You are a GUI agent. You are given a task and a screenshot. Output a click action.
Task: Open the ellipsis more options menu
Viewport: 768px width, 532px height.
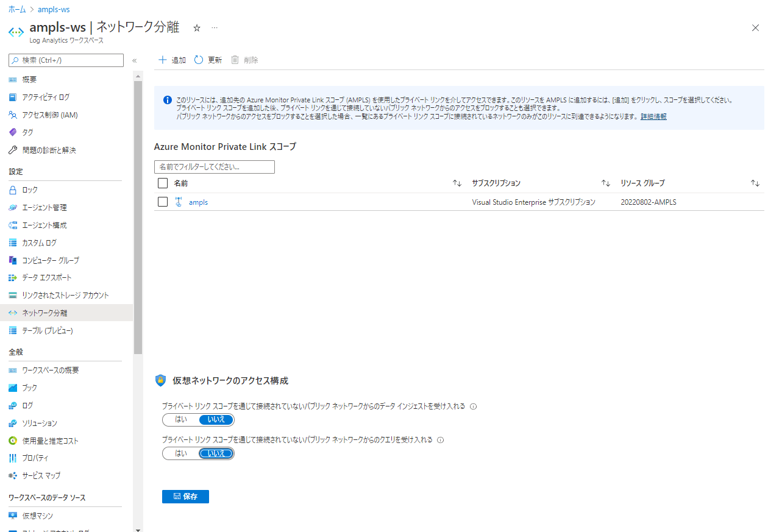tap(215, 28)
